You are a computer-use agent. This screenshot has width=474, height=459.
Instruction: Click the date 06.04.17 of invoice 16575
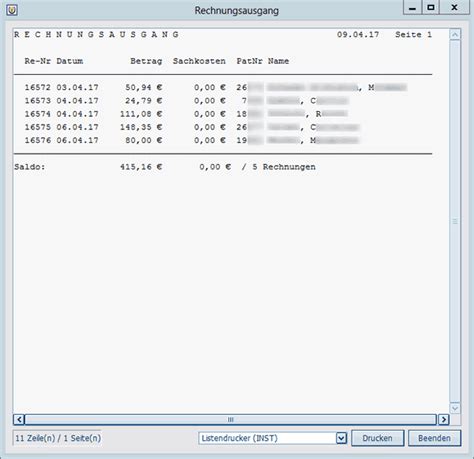pyautogui.click(x=77, y=127)
